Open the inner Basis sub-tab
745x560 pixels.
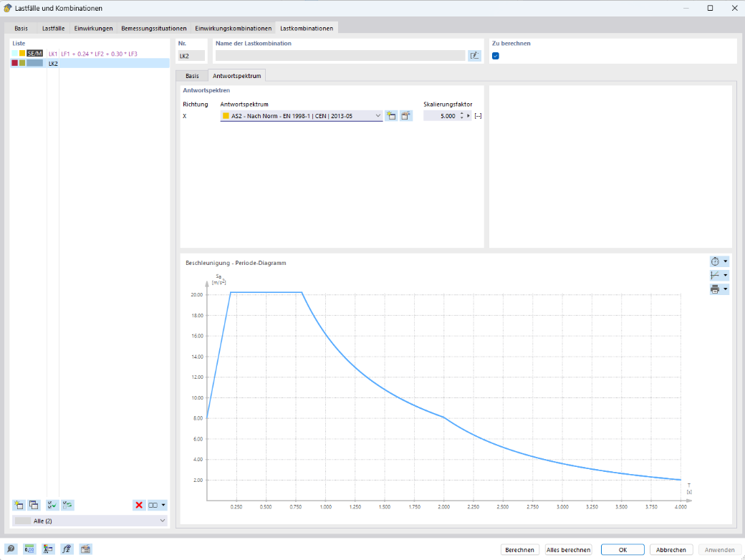192,76
